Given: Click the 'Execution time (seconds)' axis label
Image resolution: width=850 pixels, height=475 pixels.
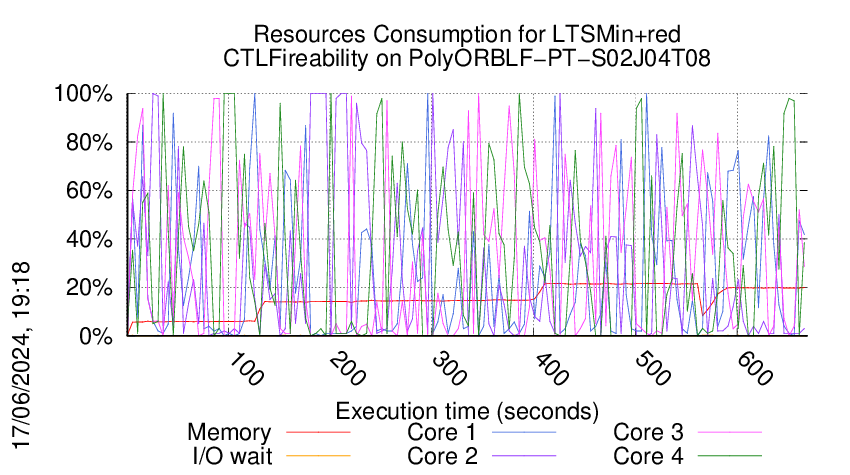Looking at the screenshot, I should tap(467, 411).
